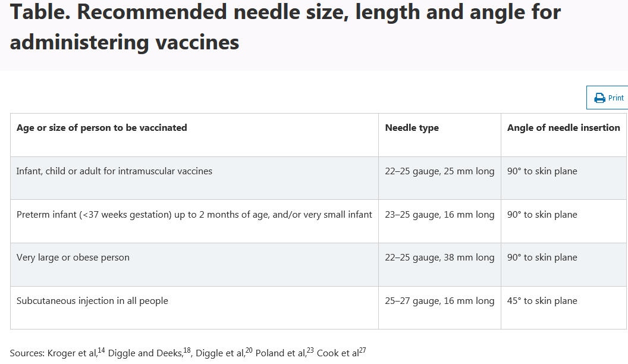Click the Print button label

pyautogui.click(x=616, y=98)
